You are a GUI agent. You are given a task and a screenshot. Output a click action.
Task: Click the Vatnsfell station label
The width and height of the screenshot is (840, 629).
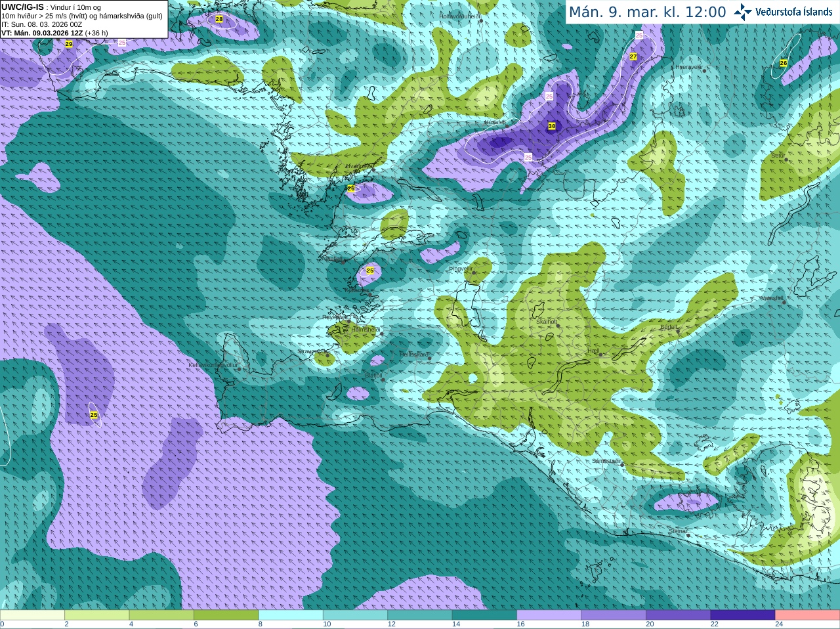pos(771,298)
